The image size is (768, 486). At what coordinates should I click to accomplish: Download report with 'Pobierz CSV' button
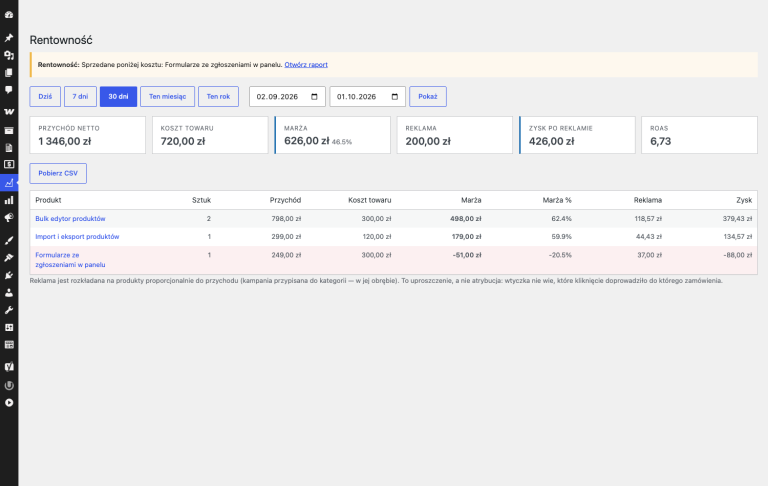tap(58, 173)
